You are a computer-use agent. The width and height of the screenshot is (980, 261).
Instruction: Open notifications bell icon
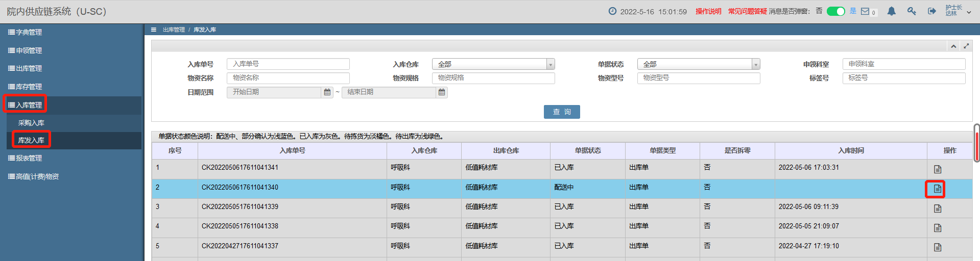891,11
